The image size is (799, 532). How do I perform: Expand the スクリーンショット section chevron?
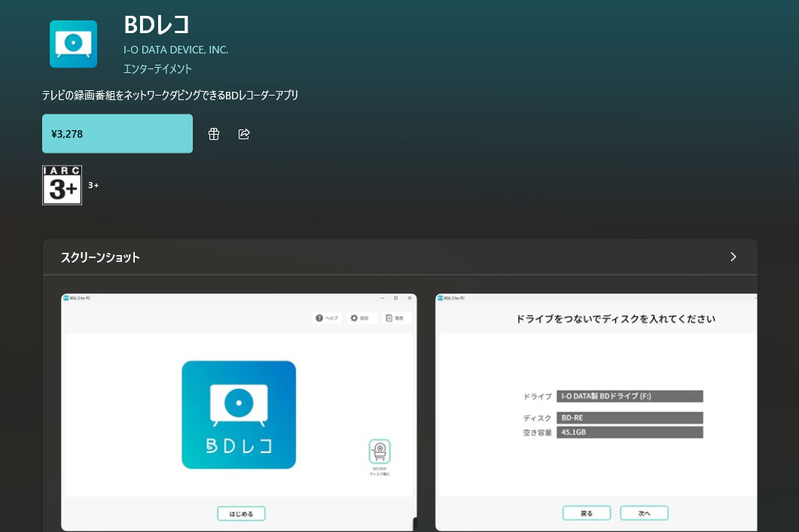click(x=733, y=257)
